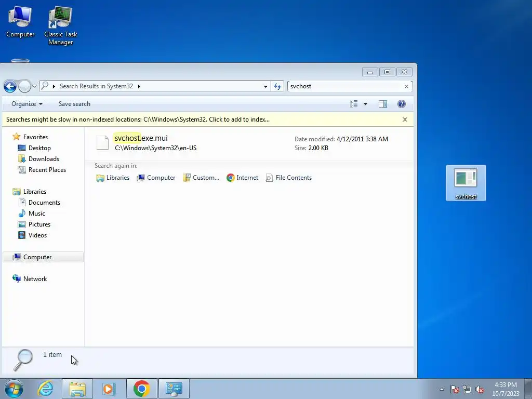Open the clock showing 4:33 PM
This screenshot has width=532, height=399.
point(506,389)
